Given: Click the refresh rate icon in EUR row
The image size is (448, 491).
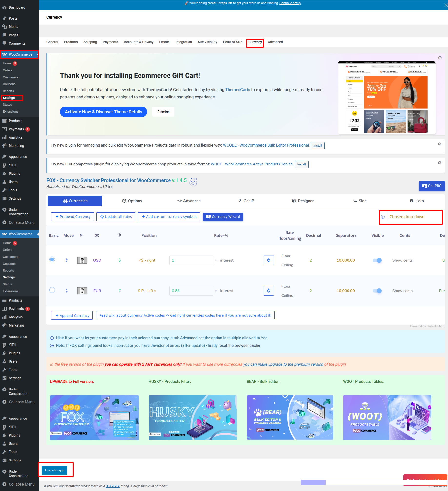Looking at the screenshot, I should pyautogui.click(x=269, y=291).
